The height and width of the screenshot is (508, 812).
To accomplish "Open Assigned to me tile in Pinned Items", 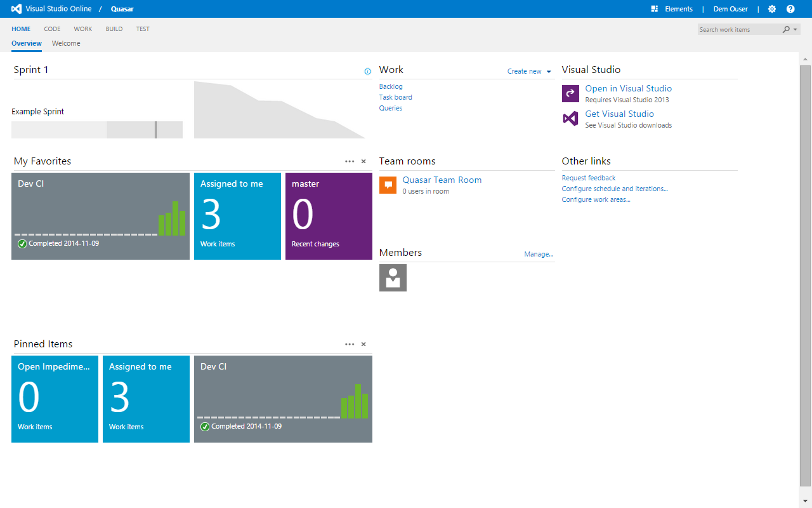I will point(146,399).
